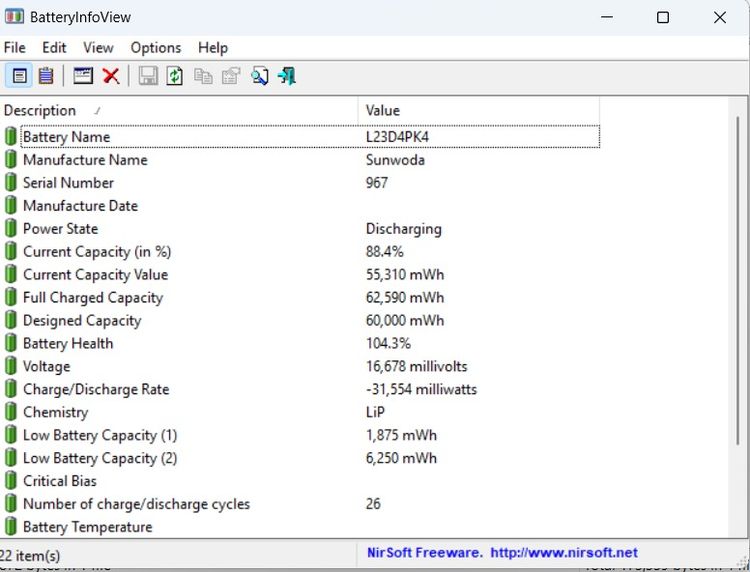The height and width of the screenshot is (572, 750).
Task: Click the battery icon beside Battery Temperature
Action: point(11,527)
